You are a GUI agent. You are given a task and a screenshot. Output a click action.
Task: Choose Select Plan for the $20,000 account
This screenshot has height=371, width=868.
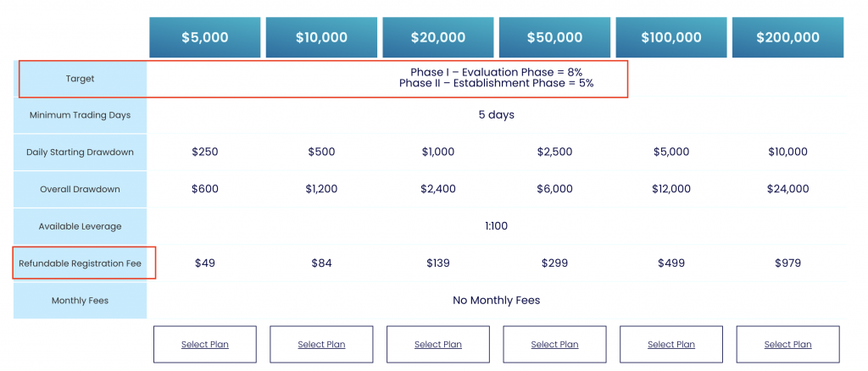(438, 344)
